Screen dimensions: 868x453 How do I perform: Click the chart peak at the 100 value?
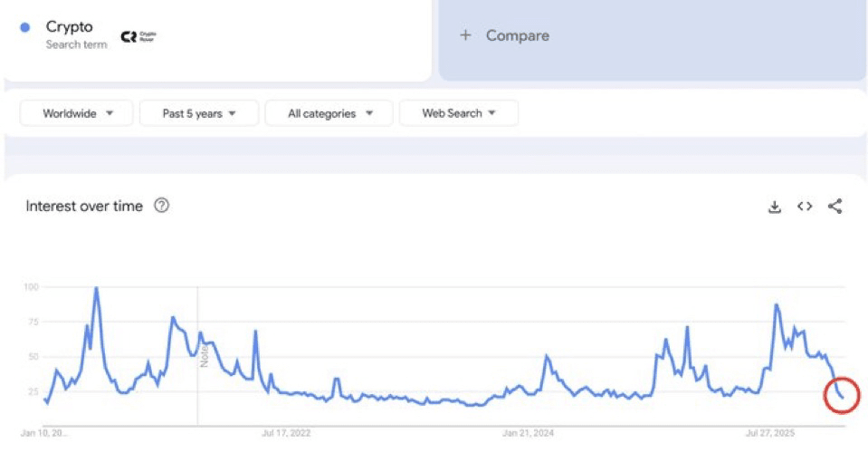[96, 288]
